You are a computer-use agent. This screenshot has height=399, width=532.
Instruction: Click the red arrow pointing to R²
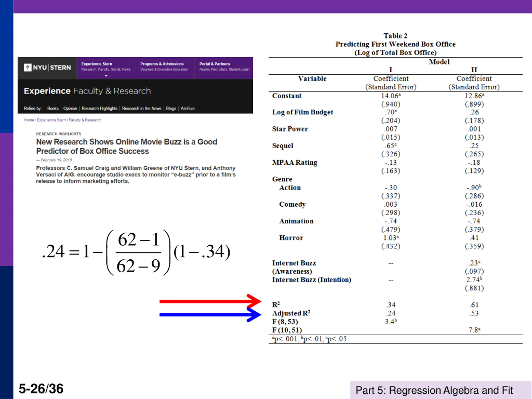[209, 301]
